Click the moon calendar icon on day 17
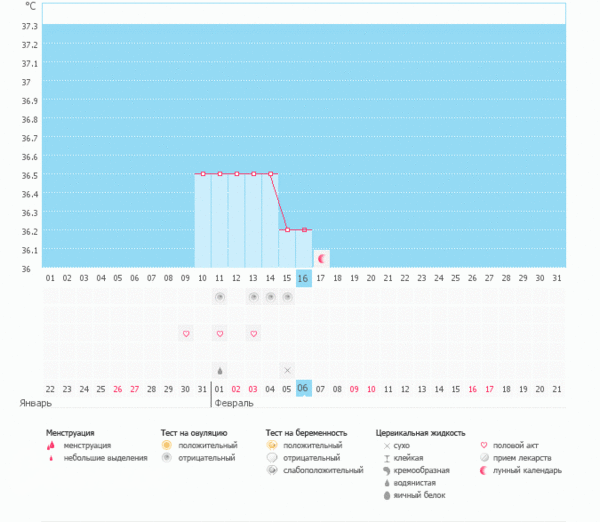 [321, 258]
